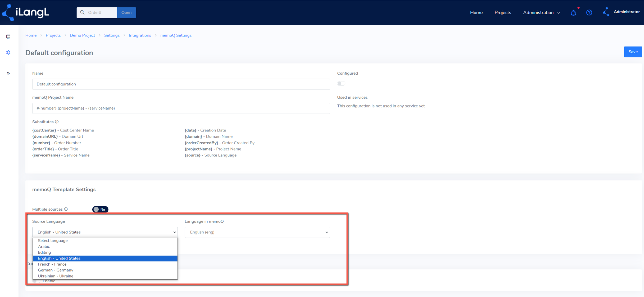Click the {projectName} - Project Name substitute
Screen dimensions: 644x297
(x=213, y=149)
